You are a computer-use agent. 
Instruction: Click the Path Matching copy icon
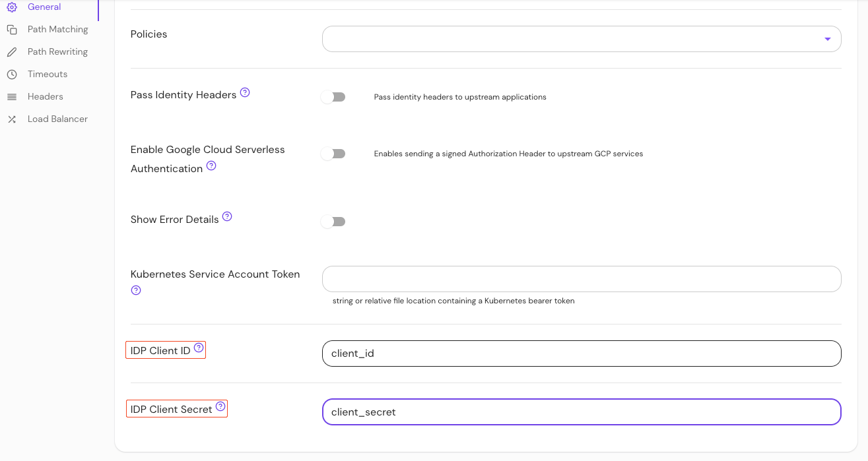[11, 29]
